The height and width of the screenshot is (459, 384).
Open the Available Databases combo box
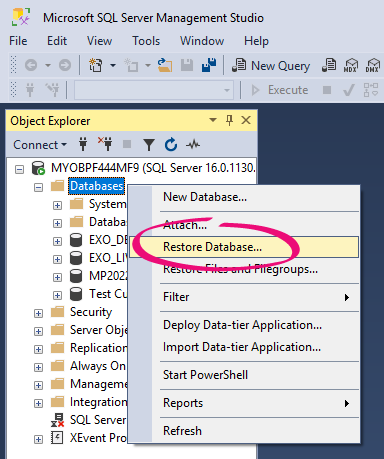coord(153,90)
